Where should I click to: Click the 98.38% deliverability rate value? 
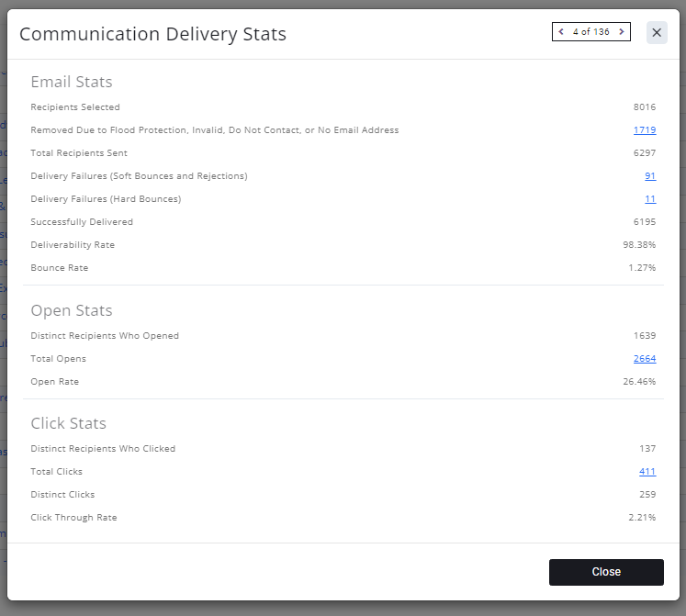pyautogui.click(x=639, y=245)
